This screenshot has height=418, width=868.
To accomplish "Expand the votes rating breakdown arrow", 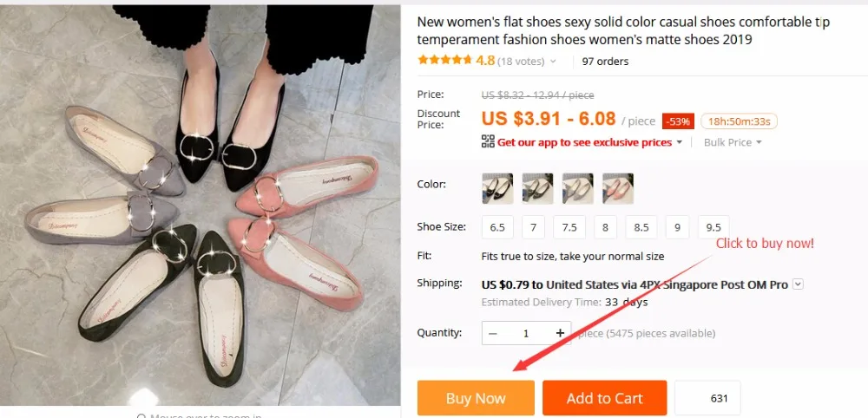I will (x=553, y=62).
